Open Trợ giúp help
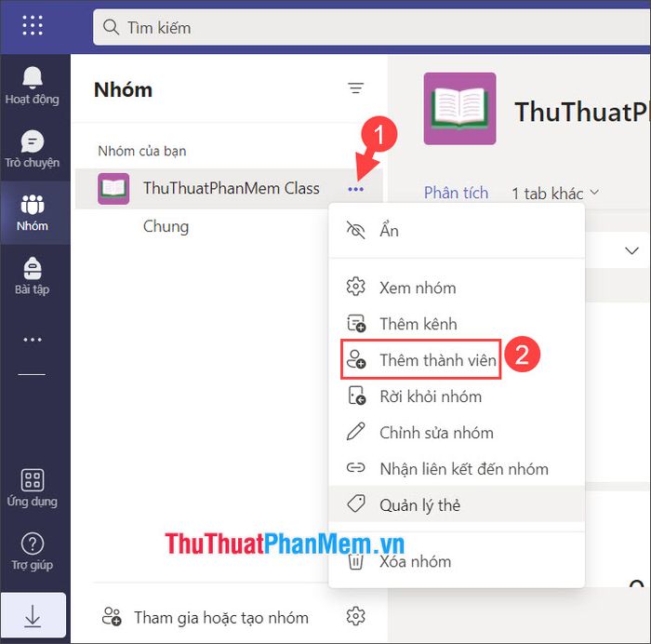651x644 pixels. tap(32, 551)
